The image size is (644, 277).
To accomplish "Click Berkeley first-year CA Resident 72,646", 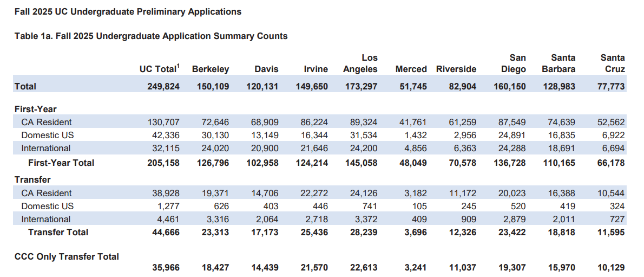I will tap(215, 122).
